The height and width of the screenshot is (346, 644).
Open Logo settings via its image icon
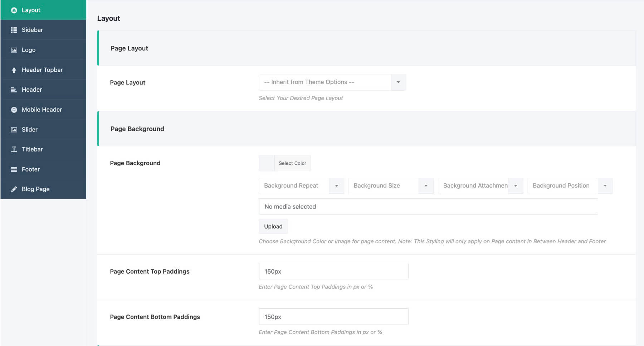coord(14,50)
